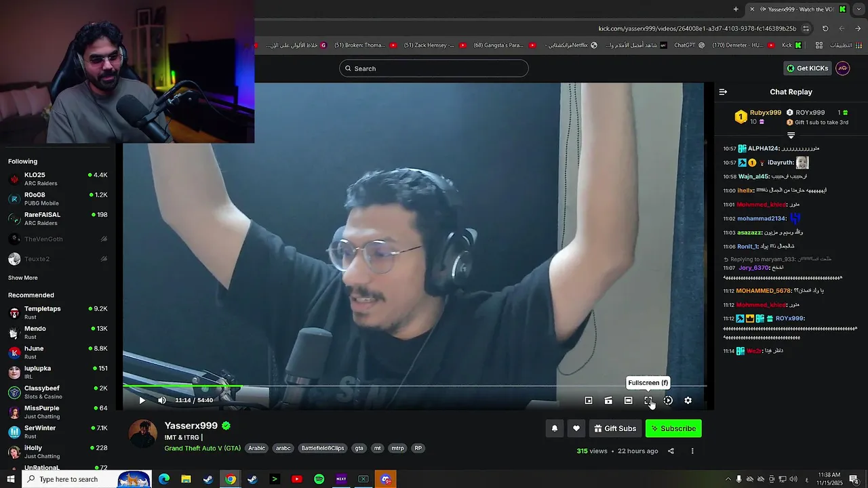Open Microsoft Edge from taskbar
The image size is (868, 488).
point(164,479)
